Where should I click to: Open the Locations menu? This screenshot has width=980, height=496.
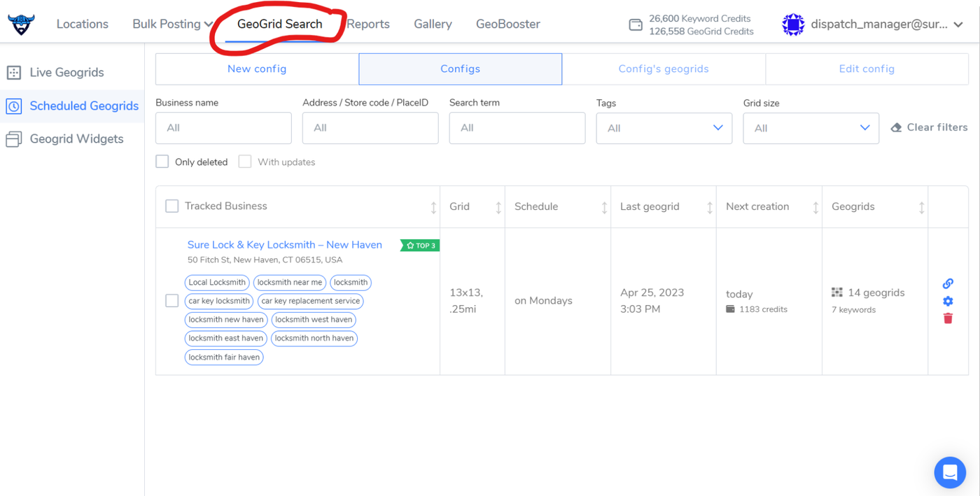tap(83, 24)
